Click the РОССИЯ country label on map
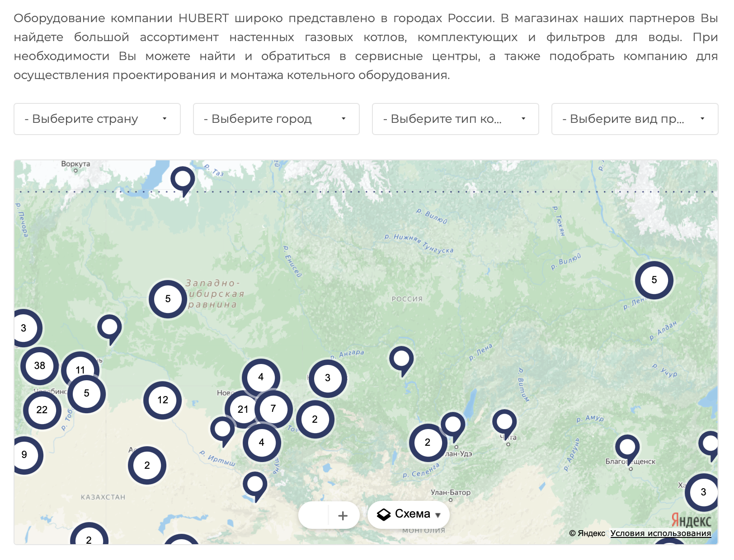 click(407, 299)
